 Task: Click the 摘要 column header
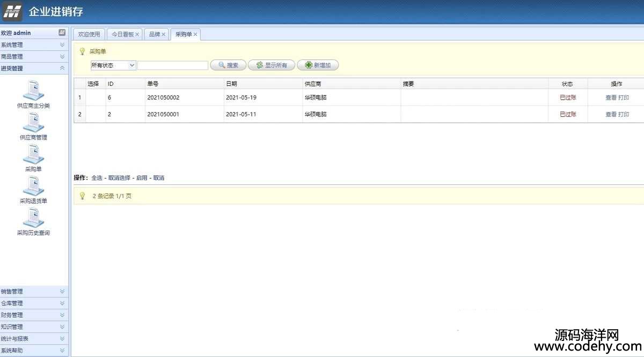474,84
